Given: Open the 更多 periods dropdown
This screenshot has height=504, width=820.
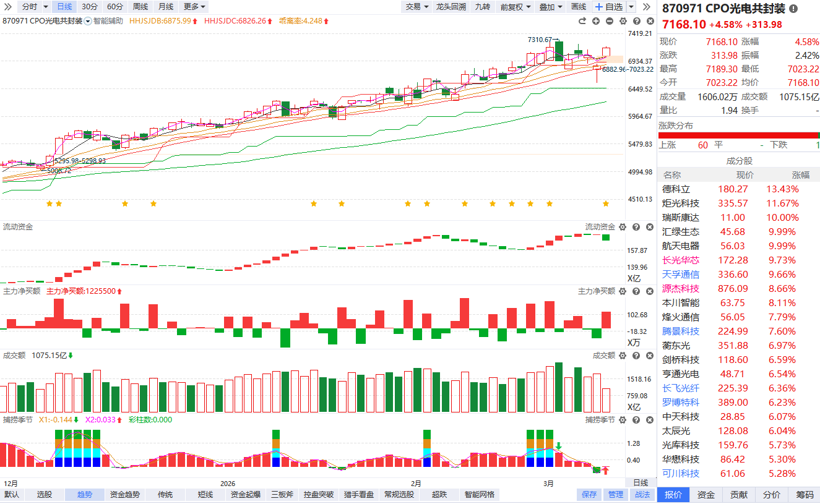Looking at the screenshot, I should (x=194, y=7).
